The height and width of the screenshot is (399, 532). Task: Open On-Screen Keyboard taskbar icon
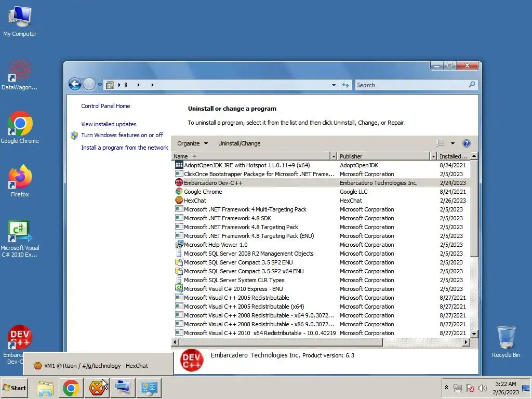pyautogui.click(x=123, y=388)
